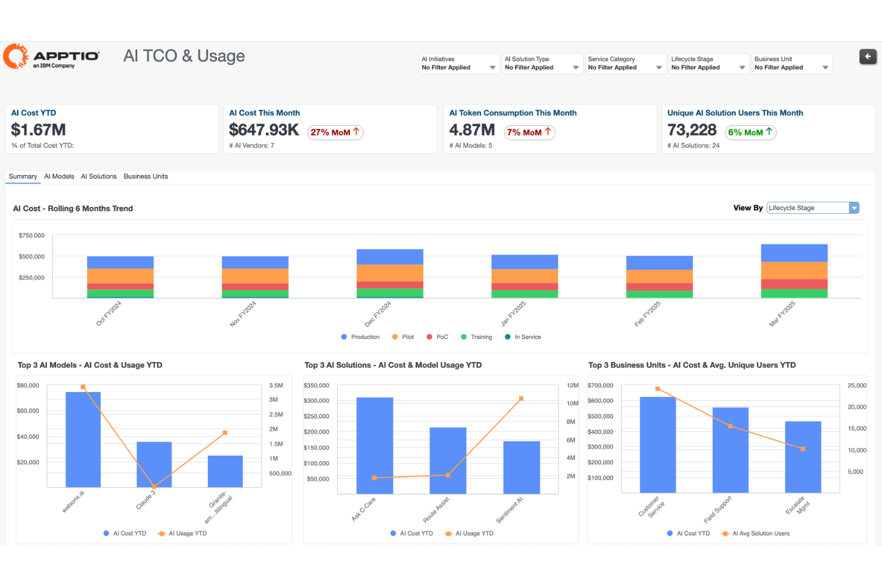Switch to the AI Solutions tab
Screen dimensions: 882x588
99,176
